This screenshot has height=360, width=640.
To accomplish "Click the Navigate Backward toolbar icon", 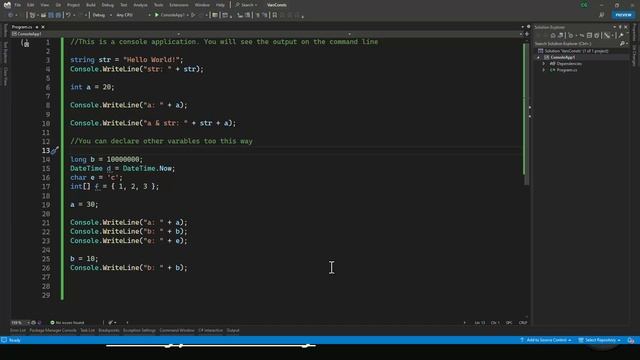I will 10,15.
